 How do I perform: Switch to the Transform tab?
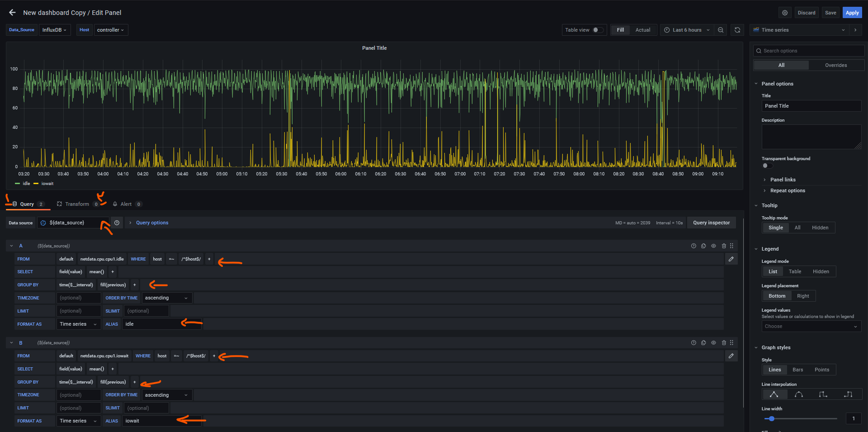coord(77,204)
